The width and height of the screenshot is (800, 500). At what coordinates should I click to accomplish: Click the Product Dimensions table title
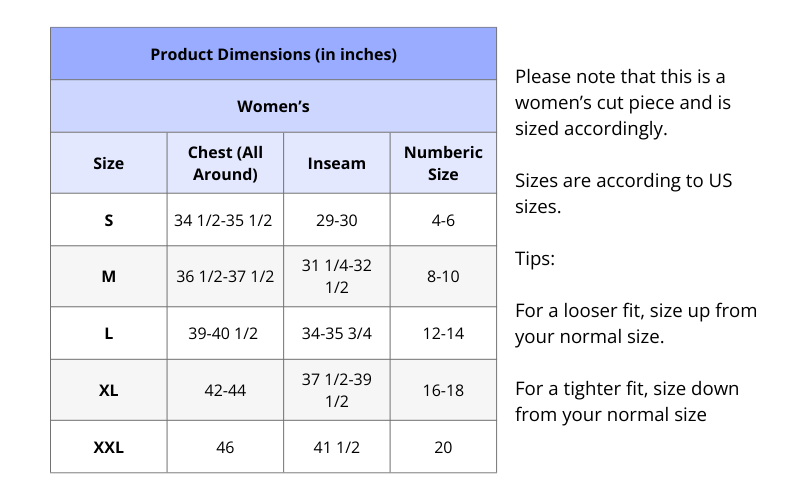[x=273, y=54]
